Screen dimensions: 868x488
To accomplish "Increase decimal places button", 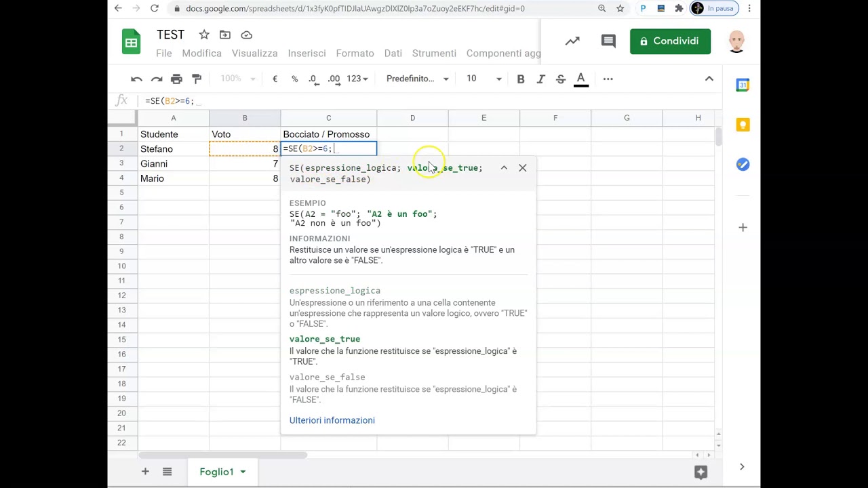I will coord(334,79).
